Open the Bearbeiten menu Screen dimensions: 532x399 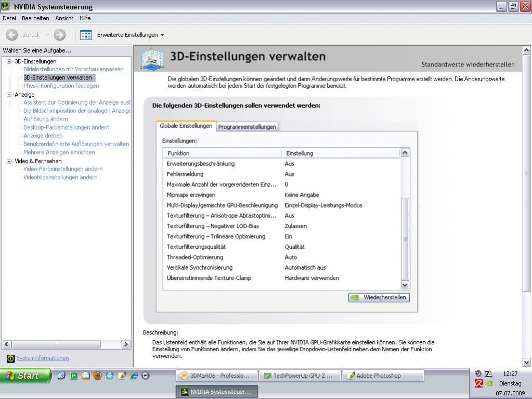coord(35,18)
